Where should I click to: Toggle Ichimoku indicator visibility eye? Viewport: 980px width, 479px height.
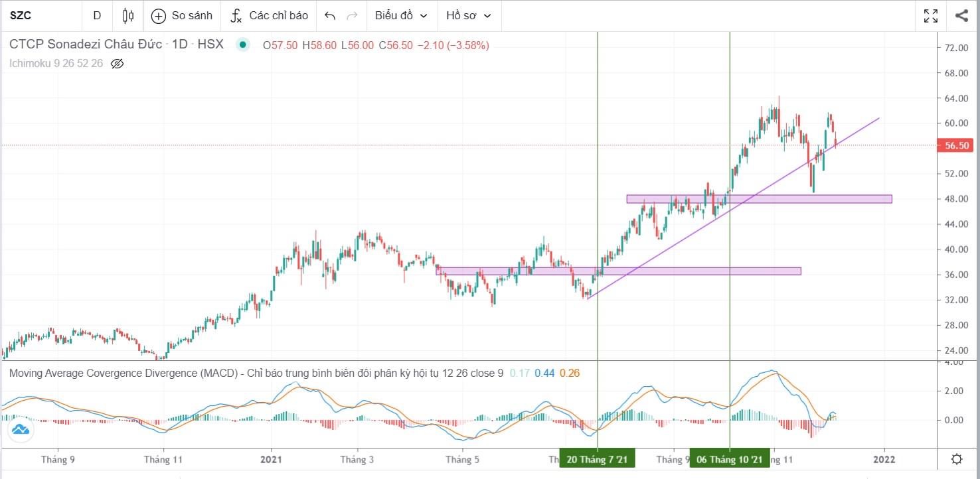[118, 64]
